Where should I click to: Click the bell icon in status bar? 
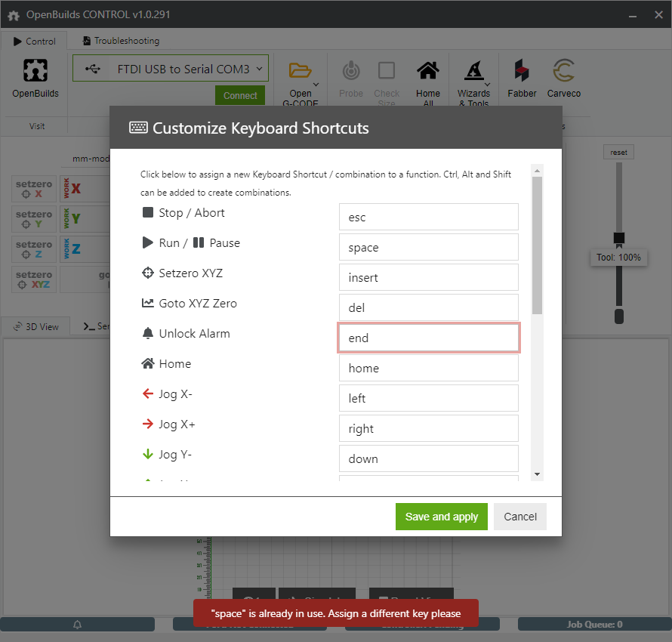click(77, 625)
